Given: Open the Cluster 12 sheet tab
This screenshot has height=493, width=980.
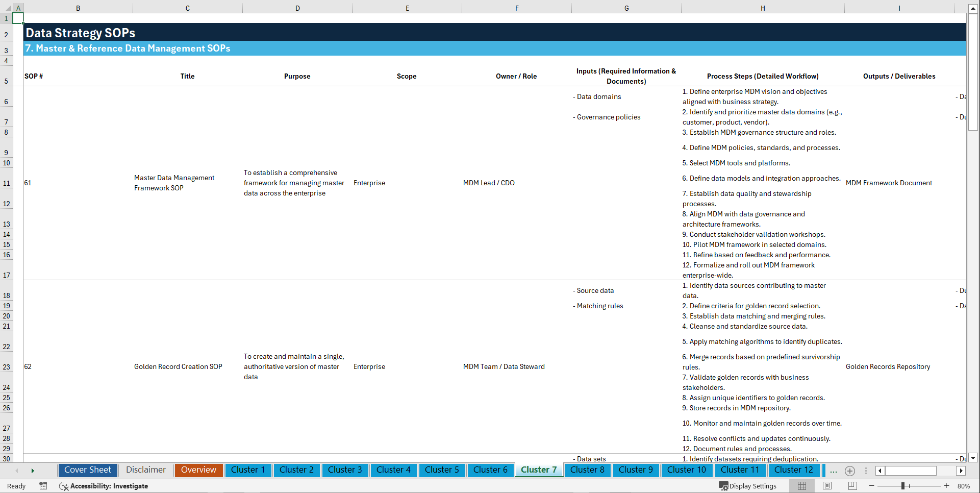Looking at the screenshot, I should (x=794, y=470).
